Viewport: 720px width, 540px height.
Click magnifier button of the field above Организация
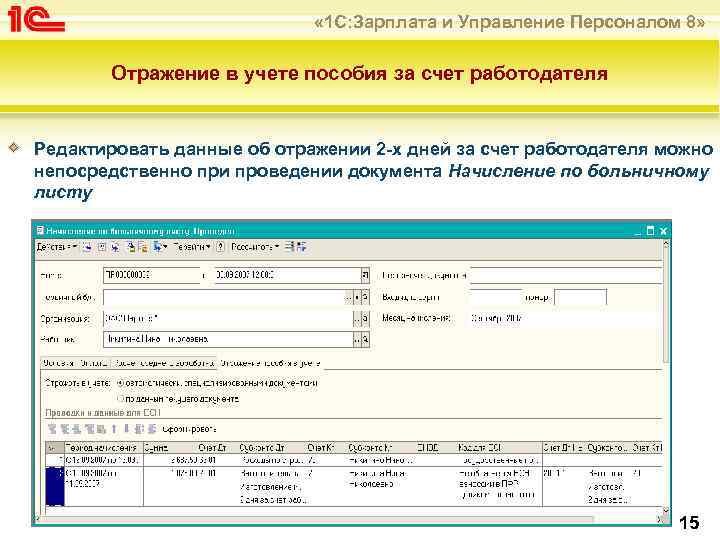pos(366,297)
